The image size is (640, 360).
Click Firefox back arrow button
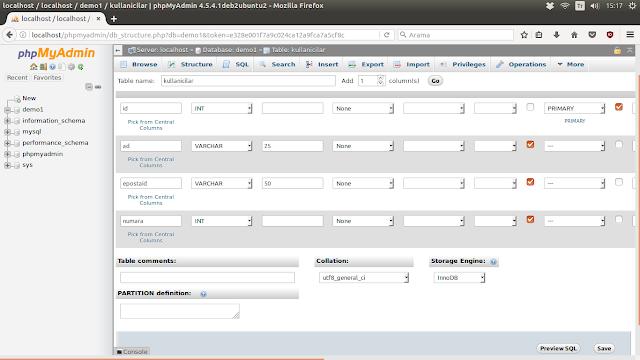(x=9, y=35)
